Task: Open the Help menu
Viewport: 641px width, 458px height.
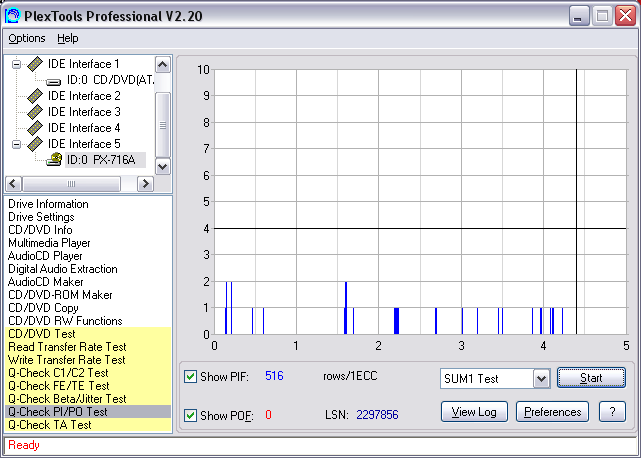Action: point(67,38)
